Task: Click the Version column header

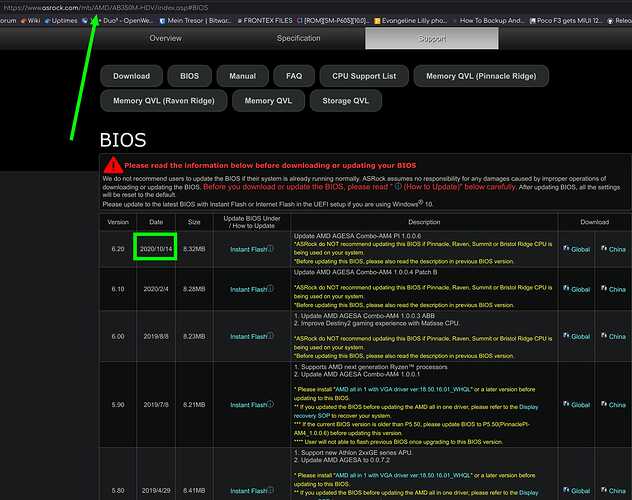Action: coord(118,222)
